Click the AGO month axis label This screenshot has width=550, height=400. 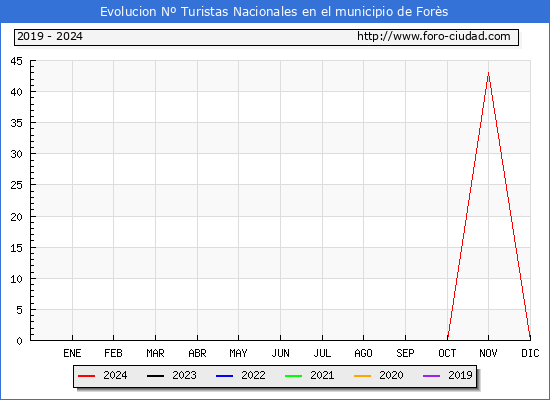click(x=363, y=353)
